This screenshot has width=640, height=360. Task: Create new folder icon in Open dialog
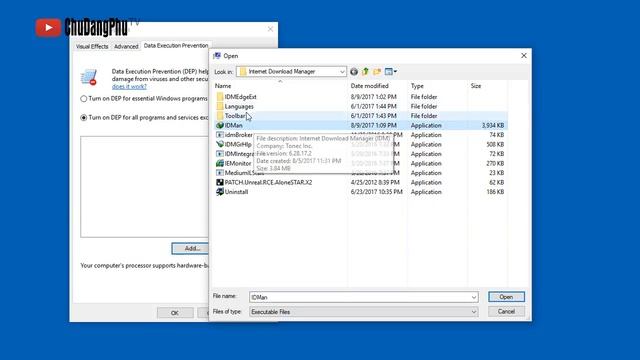tap(377, 72)
